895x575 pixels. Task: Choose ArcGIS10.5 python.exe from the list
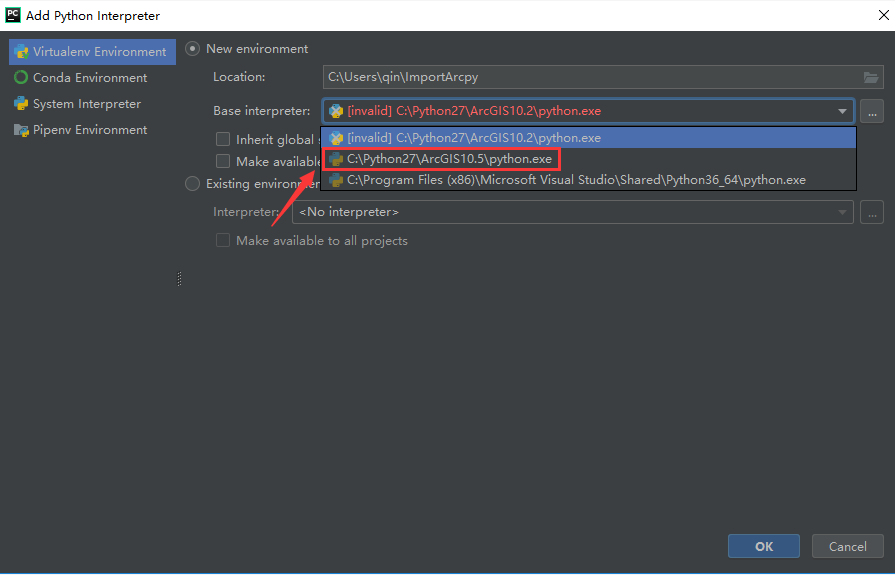[449, 159]
